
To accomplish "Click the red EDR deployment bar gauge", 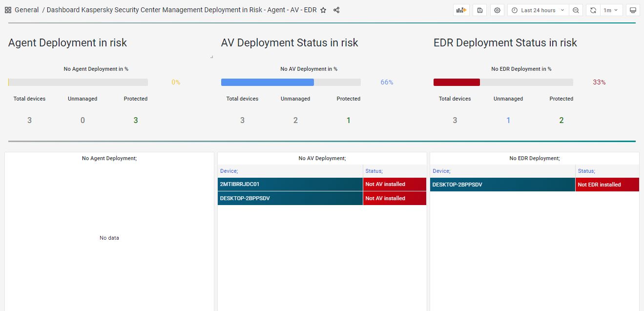I will [503, 83].
